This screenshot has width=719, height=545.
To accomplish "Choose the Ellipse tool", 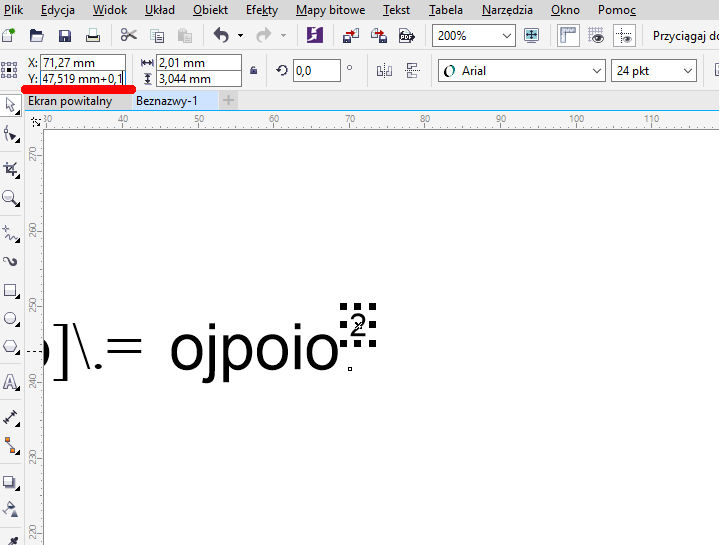I will [10, 319].
